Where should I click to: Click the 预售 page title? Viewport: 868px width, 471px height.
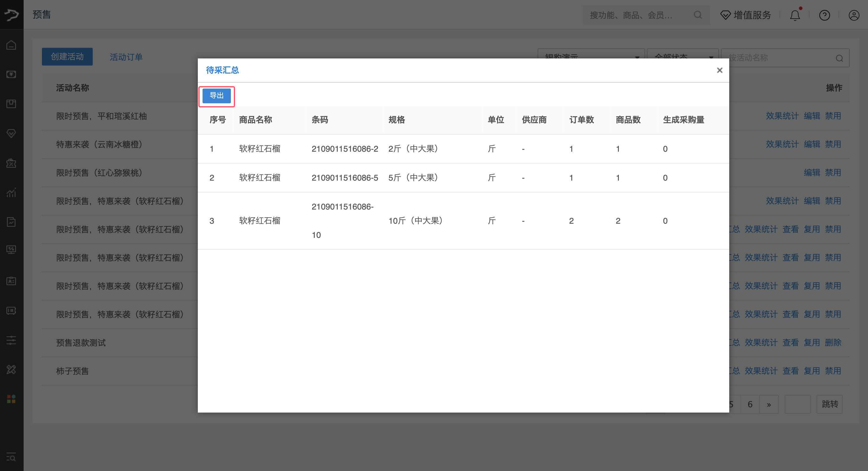point(41,14)
